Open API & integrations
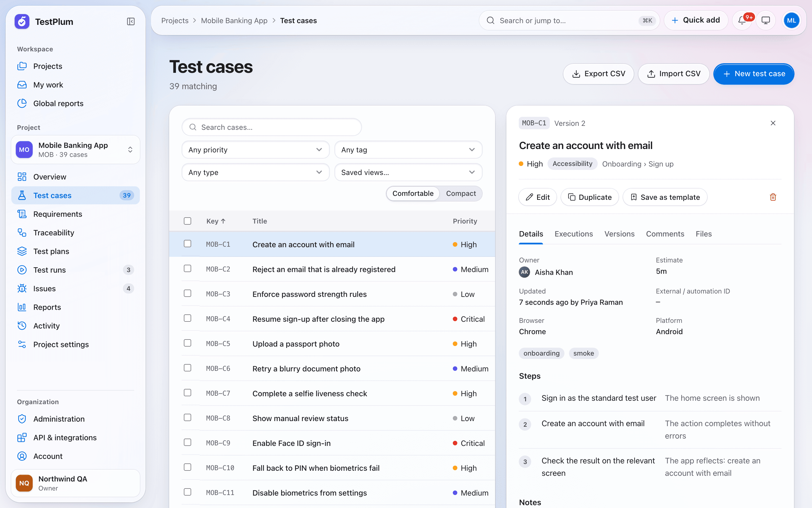812x508 pixels. tap(76, 437)
